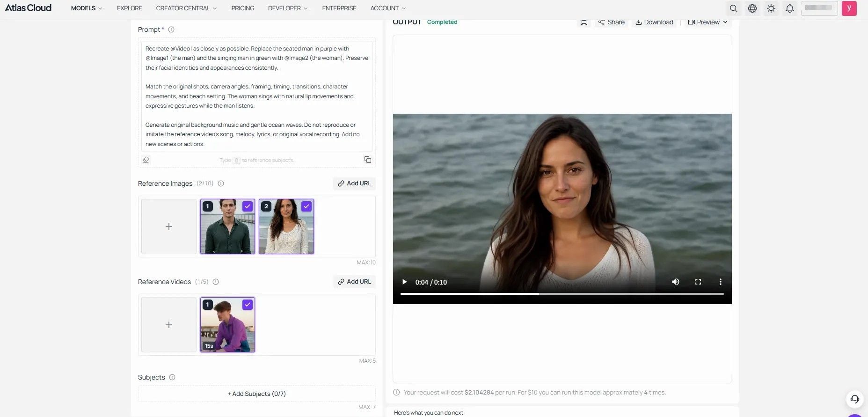Viewport: 868px width, 417px height.
Task: Add a new reference video tile
Action: tap(169, 325)
